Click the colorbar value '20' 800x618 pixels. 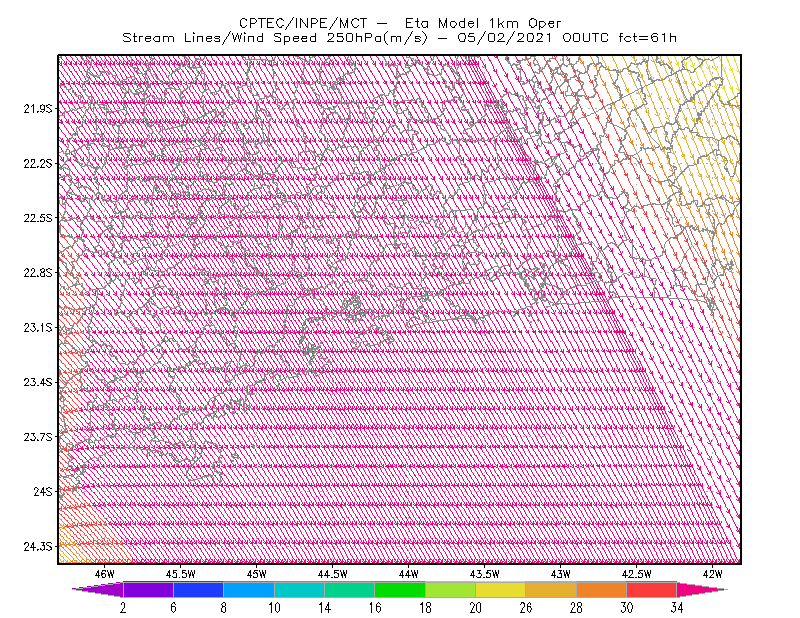pyautogui.click(x=476, y=608)
